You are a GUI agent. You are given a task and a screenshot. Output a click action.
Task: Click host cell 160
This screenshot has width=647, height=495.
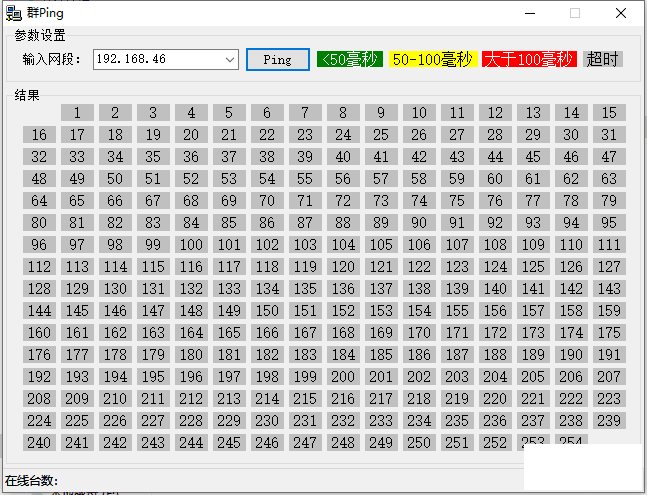(39, 332)
